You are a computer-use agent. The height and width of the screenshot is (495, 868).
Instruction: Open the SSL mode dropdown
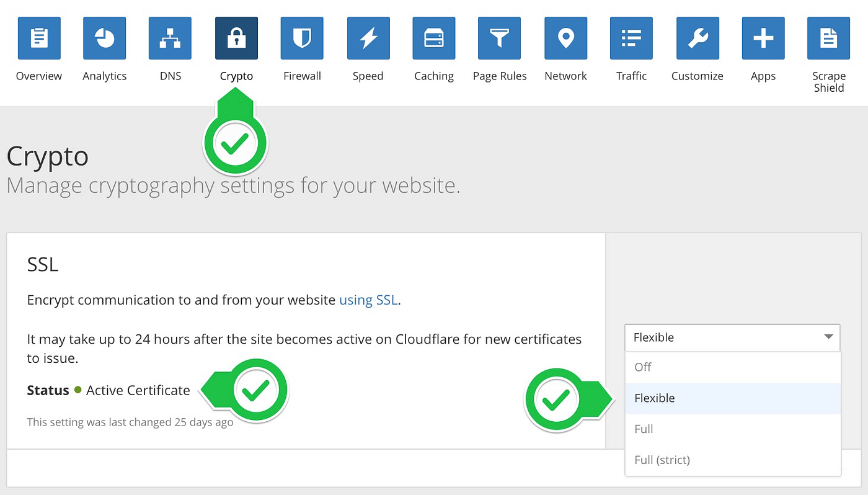click(732, 337)
